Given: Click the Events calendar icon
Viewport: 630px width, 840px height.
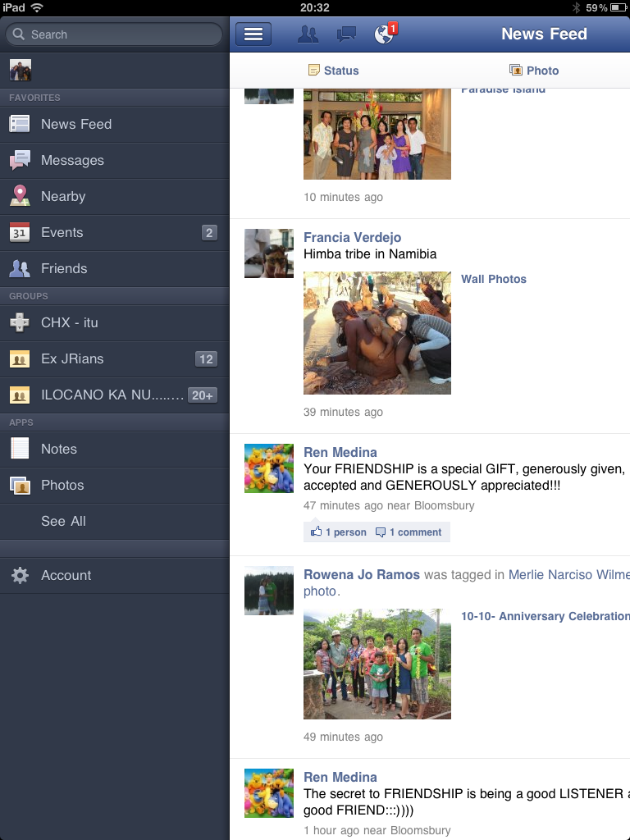Looking at the screenshot, I should [20, 232].
